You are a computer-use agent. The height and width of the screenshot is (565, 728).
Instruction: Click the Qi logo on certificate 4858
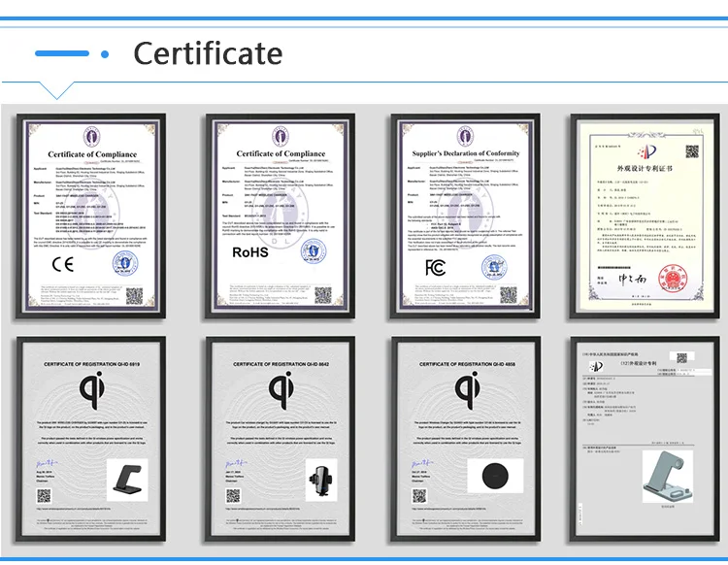[x=467, y=389]
